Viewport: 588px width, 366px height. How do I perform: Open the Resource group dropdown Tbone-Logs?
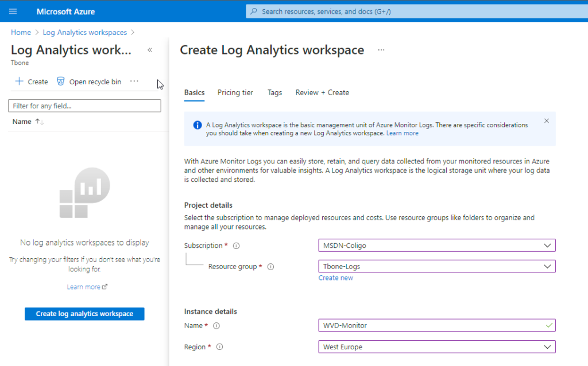tap(437, 266)
